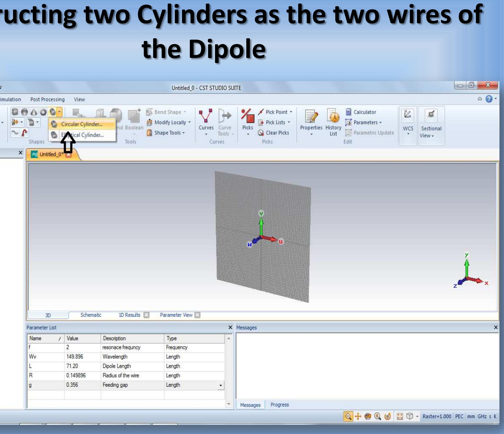Viewport: 504px width, 434px height.
Task: Select the Torus shape tool
Action: [x=43, y=112]
